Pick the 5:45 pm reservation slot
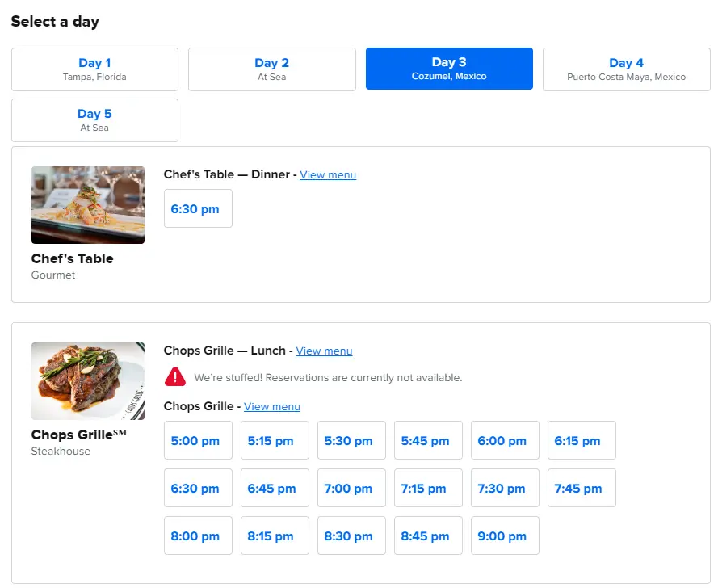 point(428,440)
